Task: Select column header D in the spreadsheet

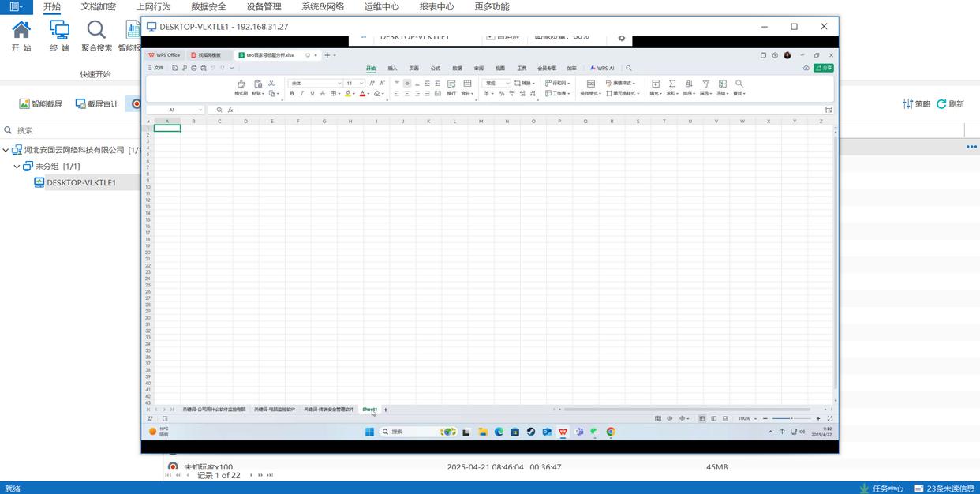Action: [245, 121]
